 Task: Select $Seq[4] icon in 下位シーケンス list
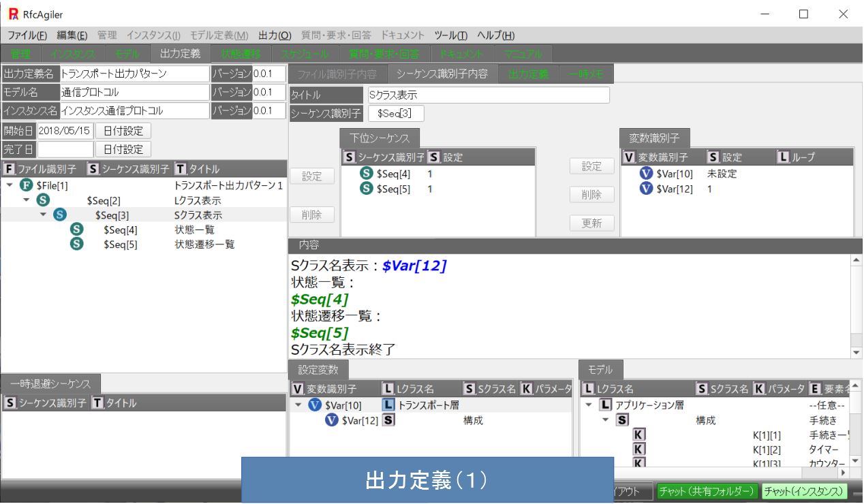tap(366, 174)
